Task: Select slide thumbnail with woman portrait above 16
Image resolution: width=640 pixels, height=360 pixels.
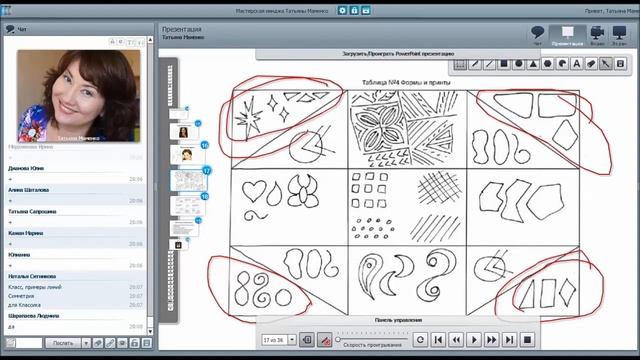Action: coord(184,132)
